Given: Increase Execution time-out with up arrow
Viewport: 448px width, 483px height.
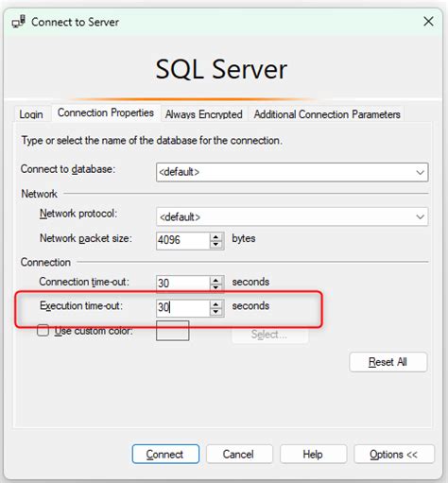Looking at the screenshot, I should [215, 304].
